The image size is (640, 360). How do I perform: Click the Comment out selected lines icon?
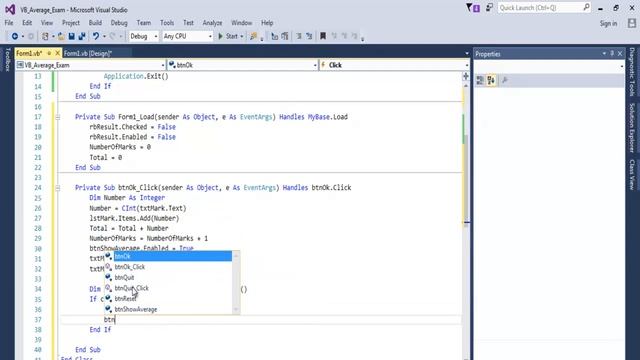(274, 36)
